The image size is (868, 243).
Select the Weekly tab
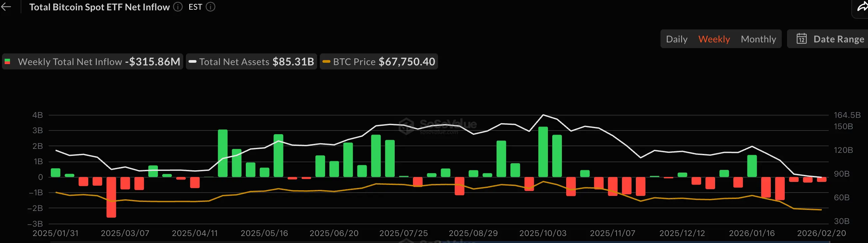tap(714, 39)
